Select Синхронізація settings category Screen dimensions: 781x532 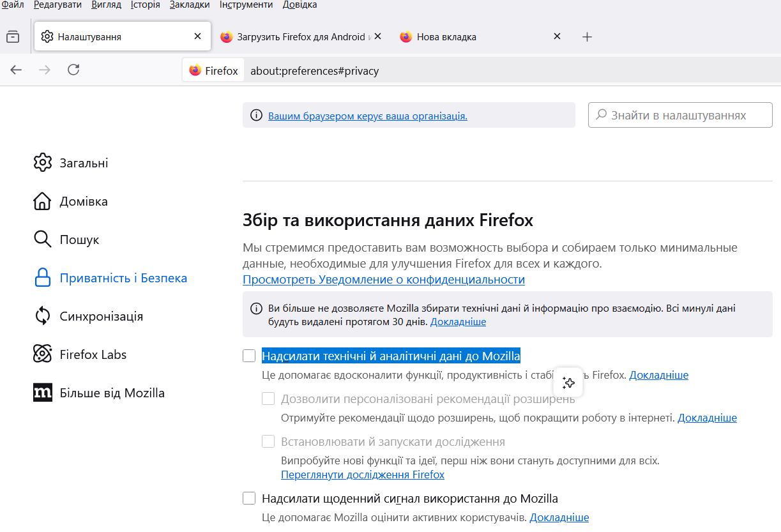[x=88, y=316]
